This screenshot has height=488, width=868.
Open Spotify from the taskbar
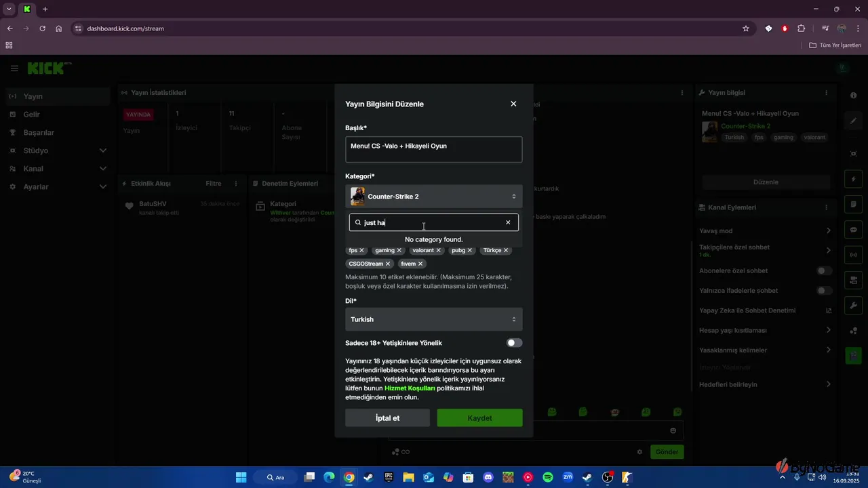pyautogui.click(x=548, y=477)
